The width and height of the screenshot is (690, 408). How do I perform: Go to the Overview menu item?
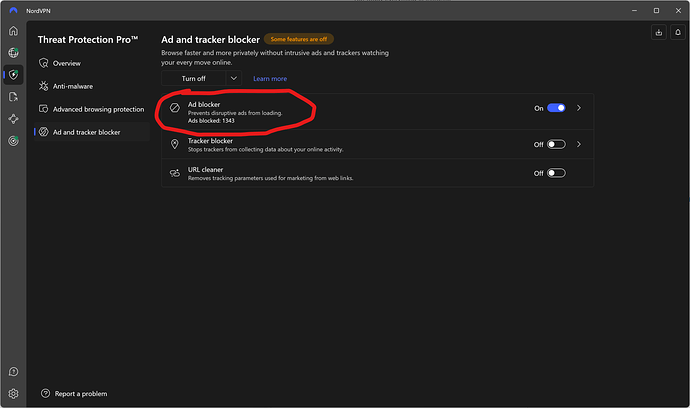point(92,63)
